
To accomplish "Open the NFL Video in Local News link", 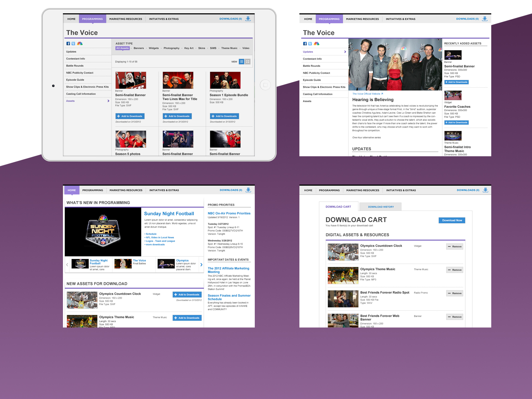I will pyautogui.click(x=160, y=237).
